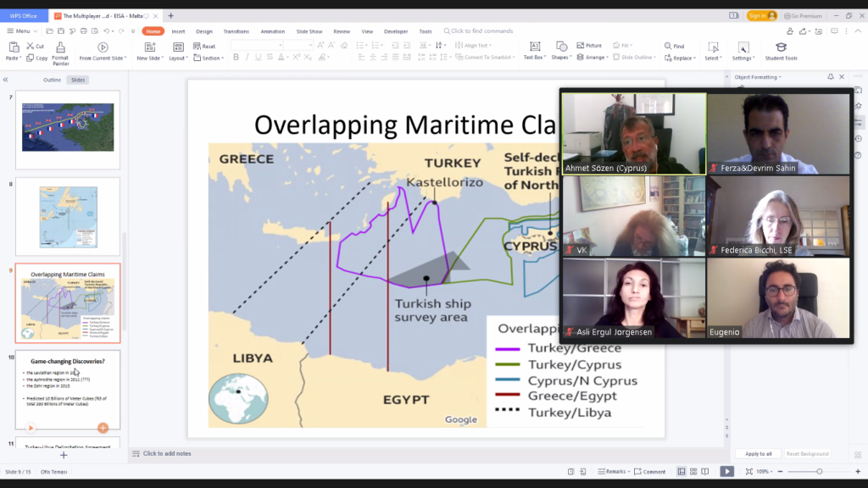868x488 pixels.
Task: Switch to Slide Sorter view icon
Action: point(693,471)
